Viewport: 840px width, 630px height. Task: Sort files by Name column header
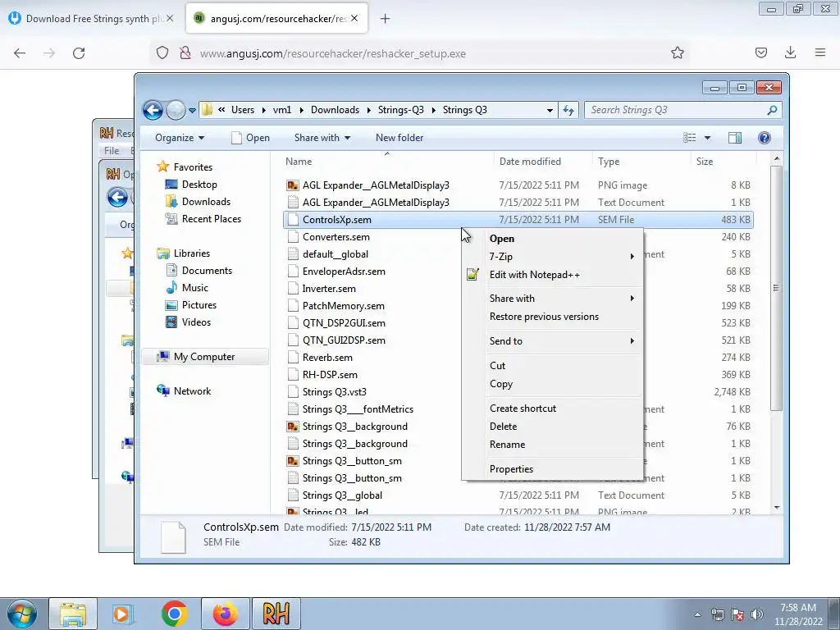(x=299, y=162)
